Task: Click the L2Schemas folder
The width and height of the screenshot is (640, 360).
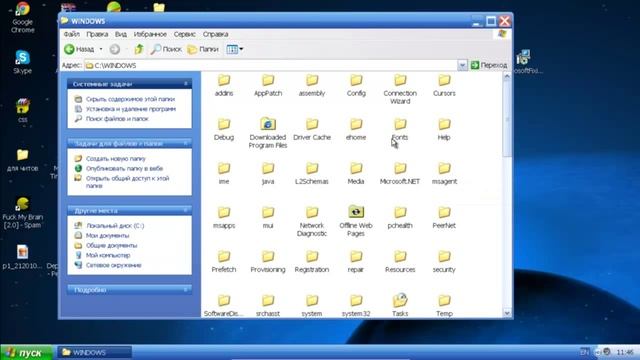Action: [x=312, y=173]
